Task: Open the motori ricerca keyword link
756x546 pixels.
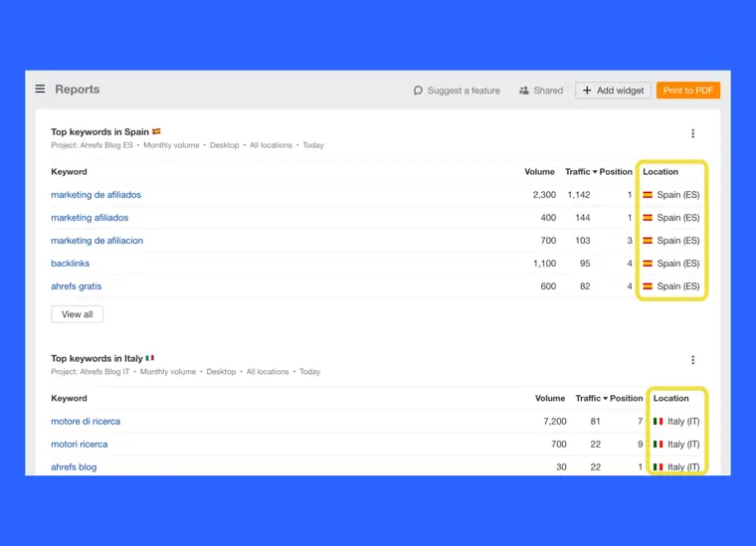Action: click(x=80, y=444)
